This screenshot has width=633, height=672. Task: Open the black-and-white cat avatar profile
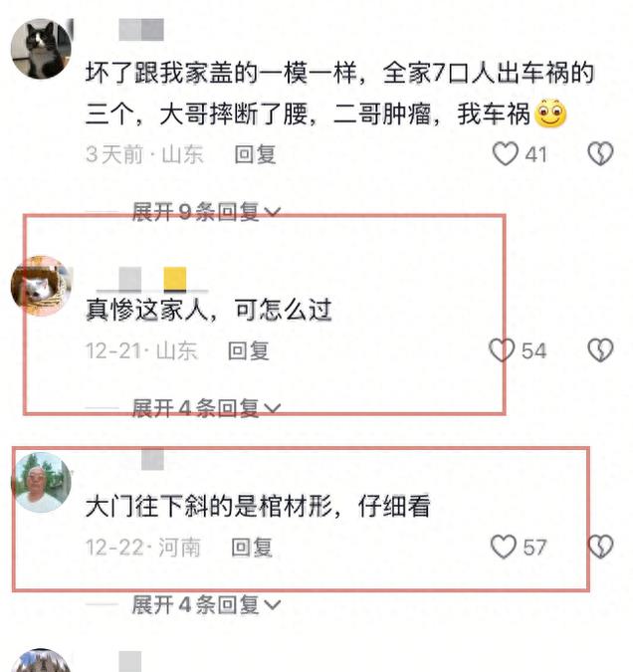point(41,49)
